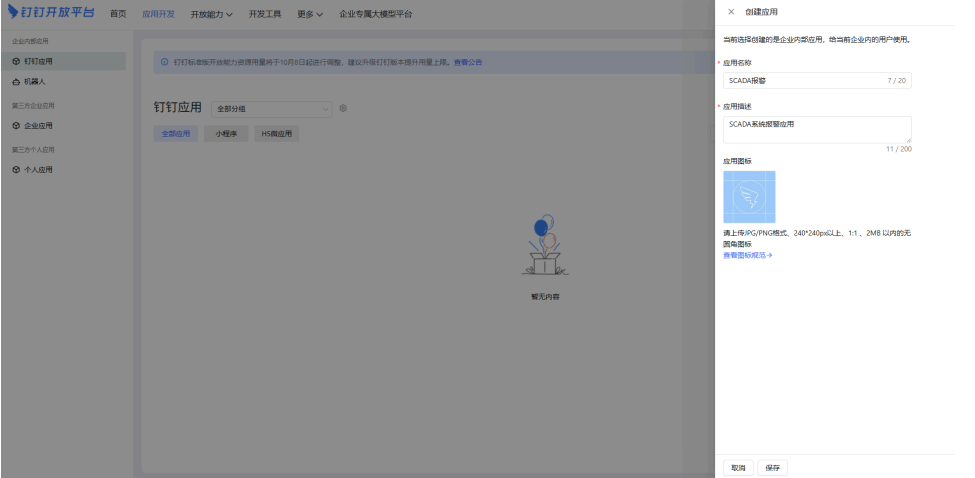Click the gear icon next to group dropdown
Image resolution: width=975 pixels, height=478 pixels.
pyautogui.click(x=343, y=108)
